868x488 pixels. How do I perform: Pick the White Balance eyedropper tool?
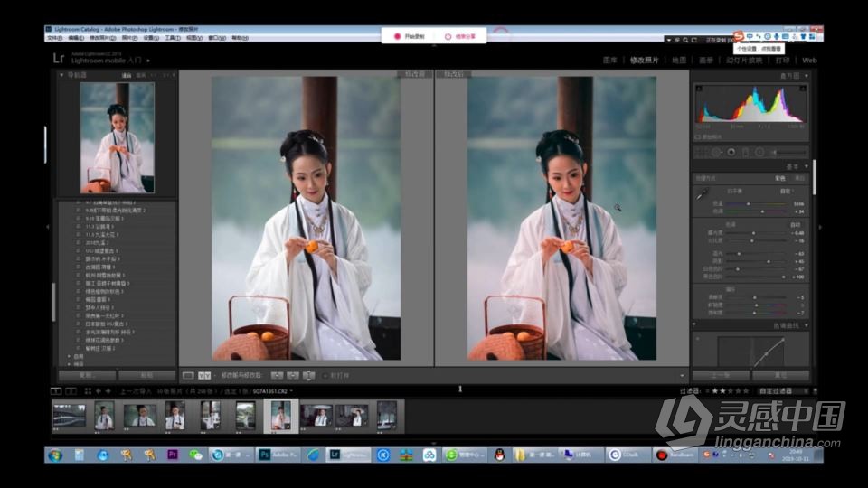(x=703, y=194)
